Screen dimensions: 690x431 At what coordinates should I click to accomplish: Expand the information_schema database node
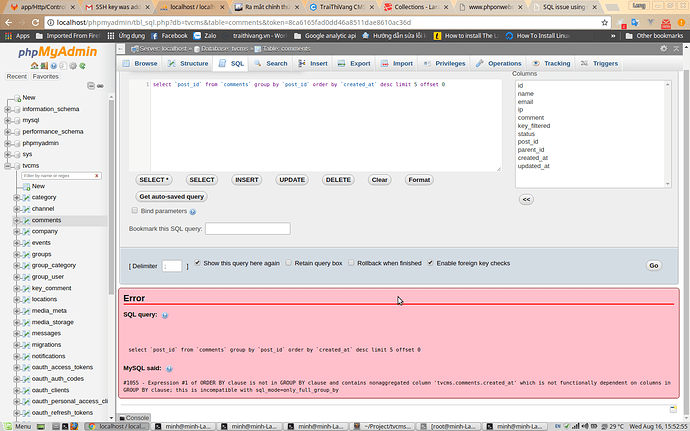(x=8, y=109)
